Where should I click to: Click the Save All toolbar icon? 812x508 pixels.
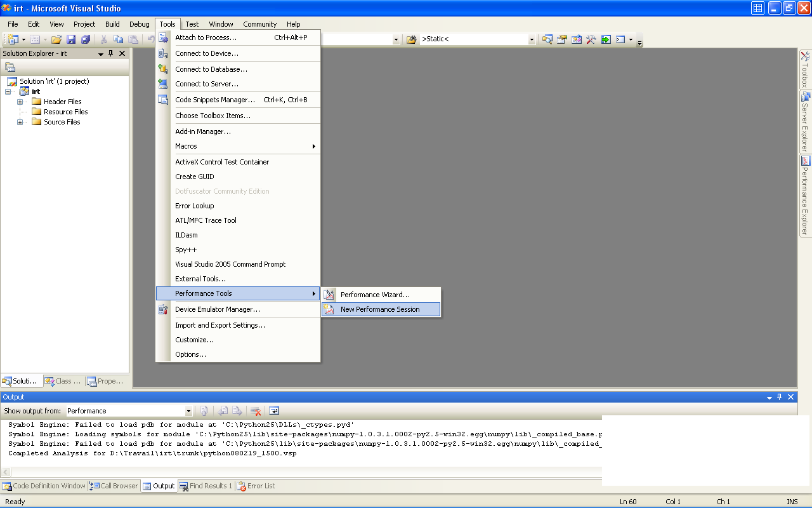(x=85, y=39)
